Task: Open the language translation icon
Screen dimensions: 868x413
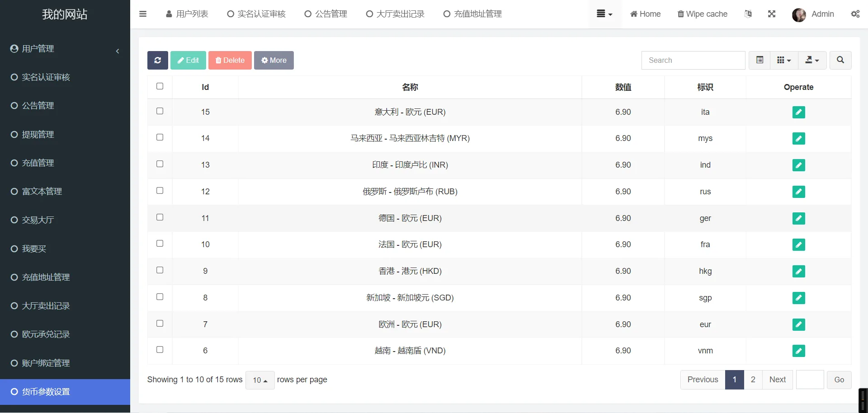Action: point(748,14)
